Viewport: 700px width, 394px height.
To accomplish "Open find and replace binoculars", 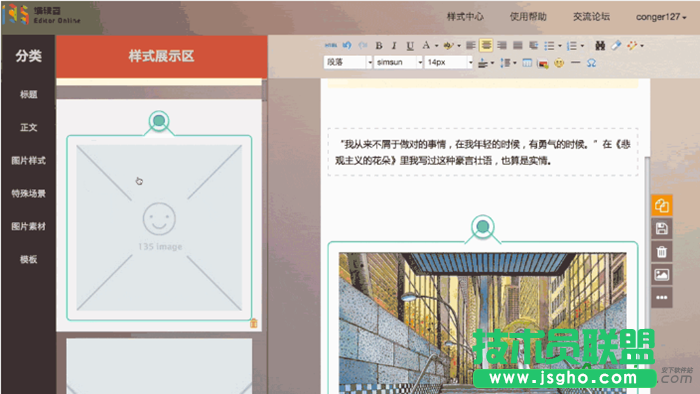I will point(600,46).
